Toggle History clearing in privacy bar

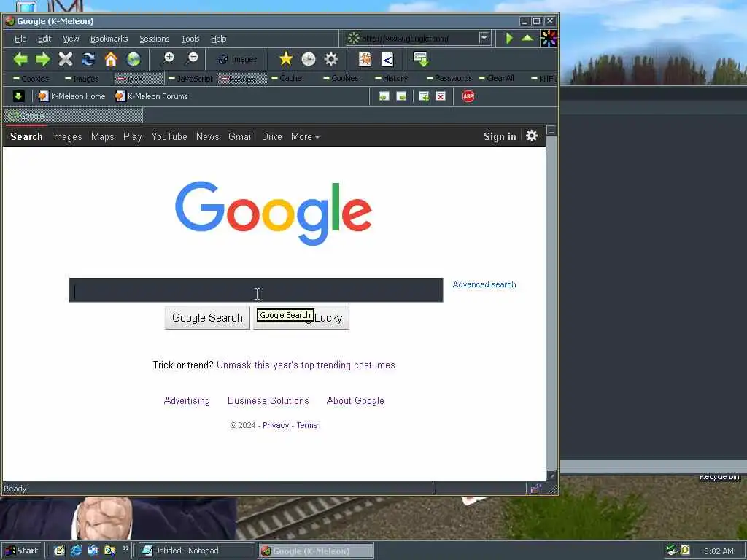(392, 78)
